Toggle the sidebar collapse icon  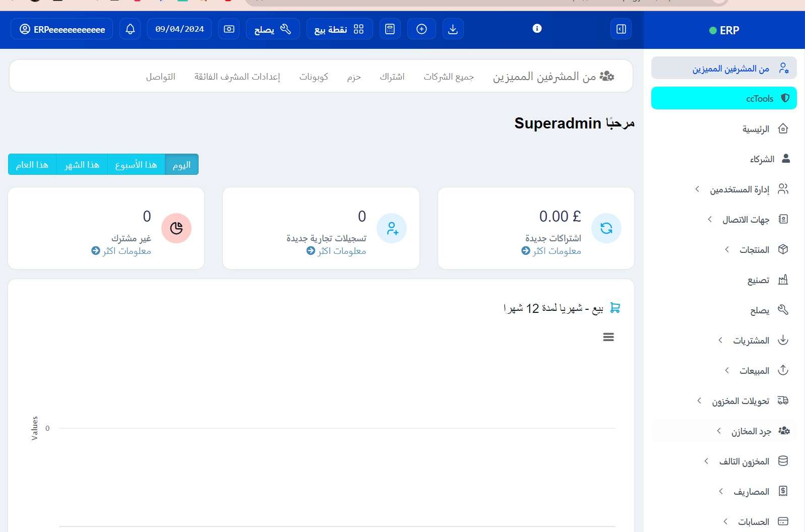[621, 29]
